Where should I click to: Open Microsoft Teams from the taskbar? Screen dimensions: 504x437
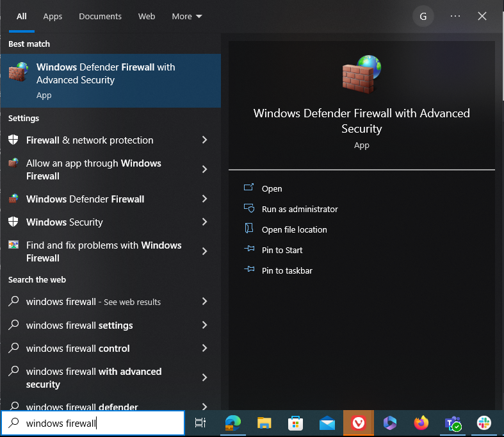pos(453,424)
